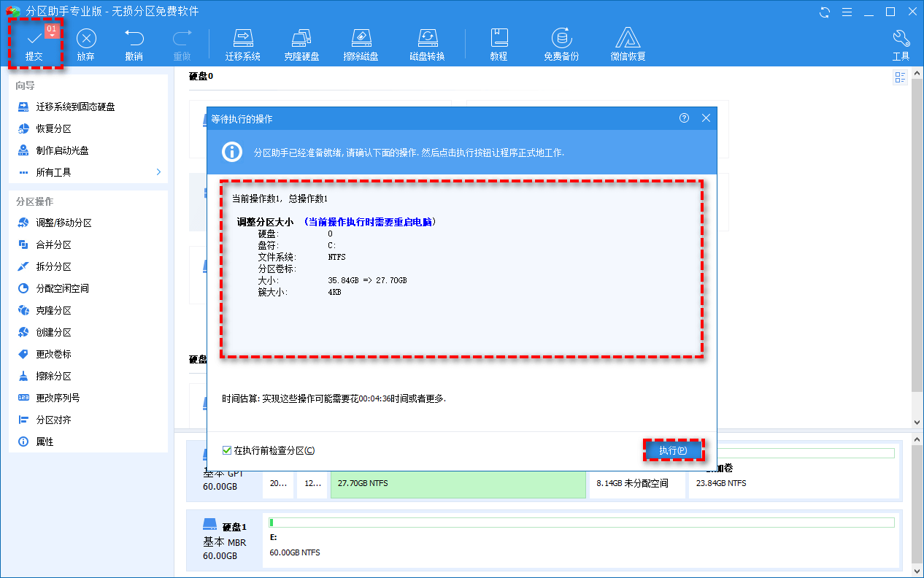Open the Wipe Disk tool
The width and height of the screenshot is (924, 578).
[361, 42]
